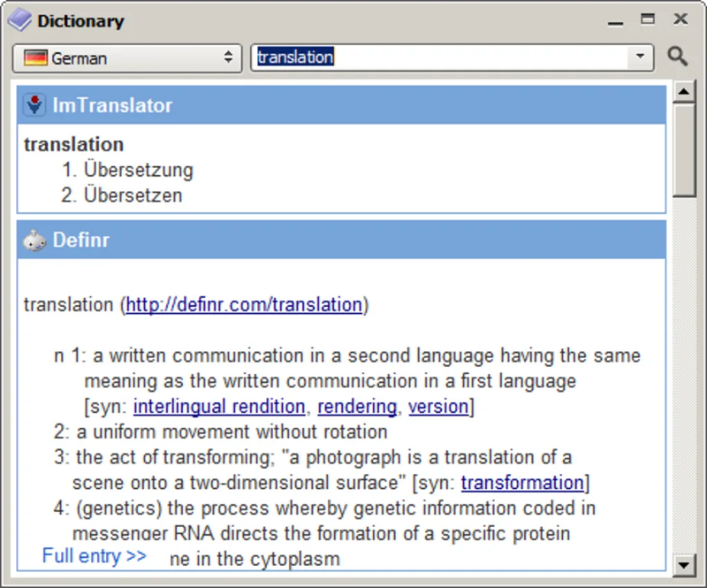Viewport: 707px width, 588px height.
Task: Open the definr.com/translation link
Action: tap(244, 305)
